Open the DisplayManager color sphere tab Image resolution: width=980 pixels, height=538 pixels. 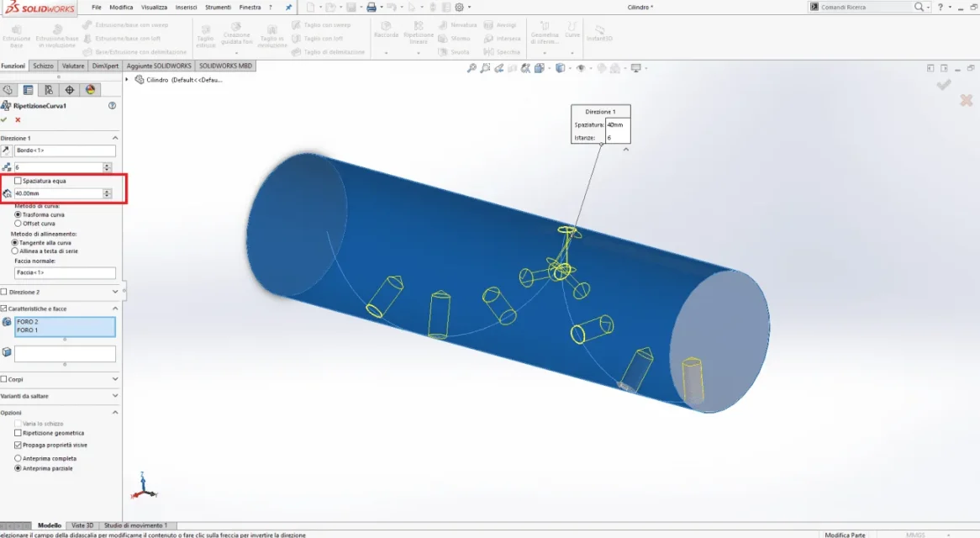click(90, 90)
